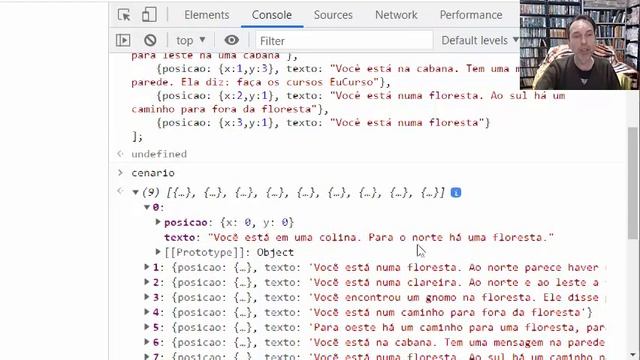Expand array item 6 about the cabana
This screenshot has width=640, height=360.
[x=147, y=342]
